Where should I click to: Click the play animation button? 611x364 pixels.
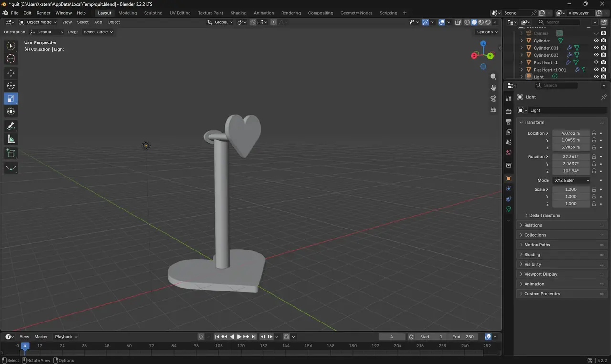239,337
